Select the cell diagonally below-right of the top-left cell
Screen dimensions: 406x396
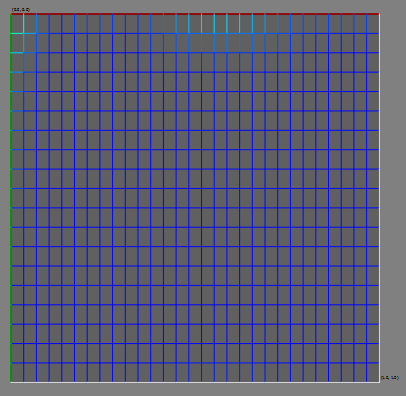[30, 43]
